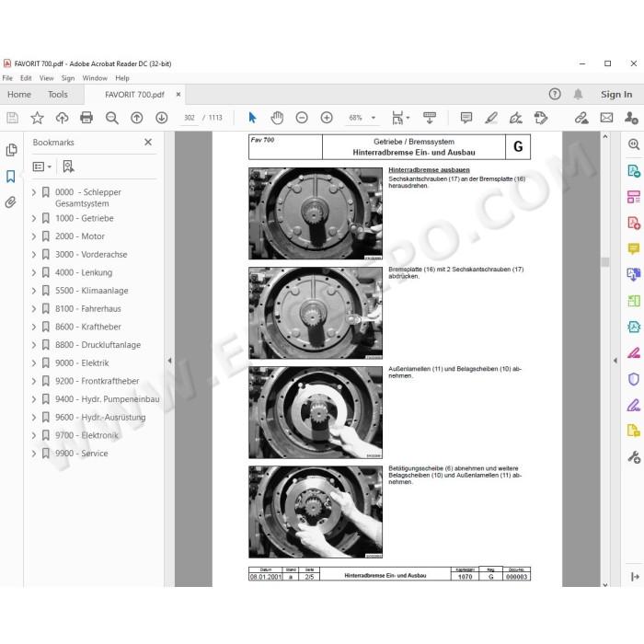
Task: Open the Sign document pen icon
Action: [x=516, y=118]
